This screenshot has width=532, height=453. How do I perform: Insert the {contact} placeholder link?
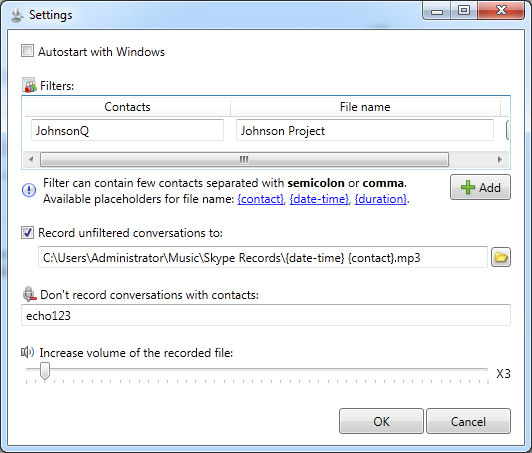261,199
